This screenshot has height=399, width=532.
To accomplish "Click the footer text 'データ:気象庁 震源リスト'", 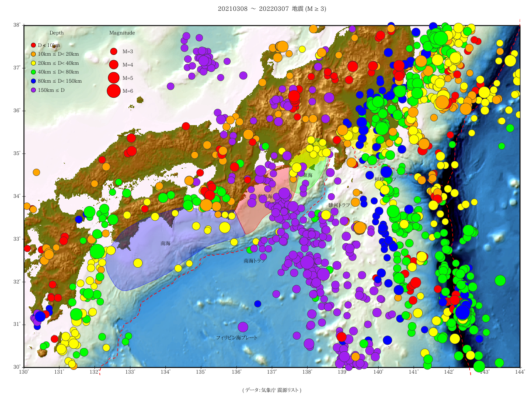I will pos(272,390).
